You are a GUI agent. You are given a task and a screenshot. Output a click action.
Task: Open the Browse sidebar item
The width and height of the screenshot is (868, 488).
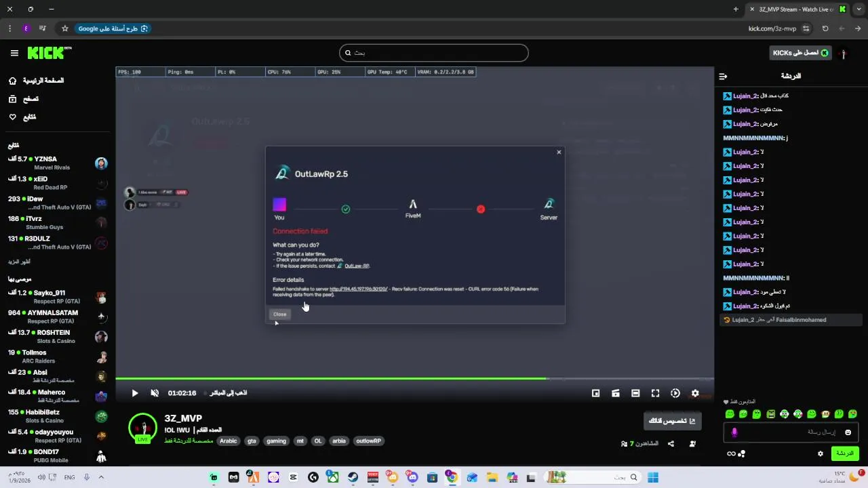[24, 99]
